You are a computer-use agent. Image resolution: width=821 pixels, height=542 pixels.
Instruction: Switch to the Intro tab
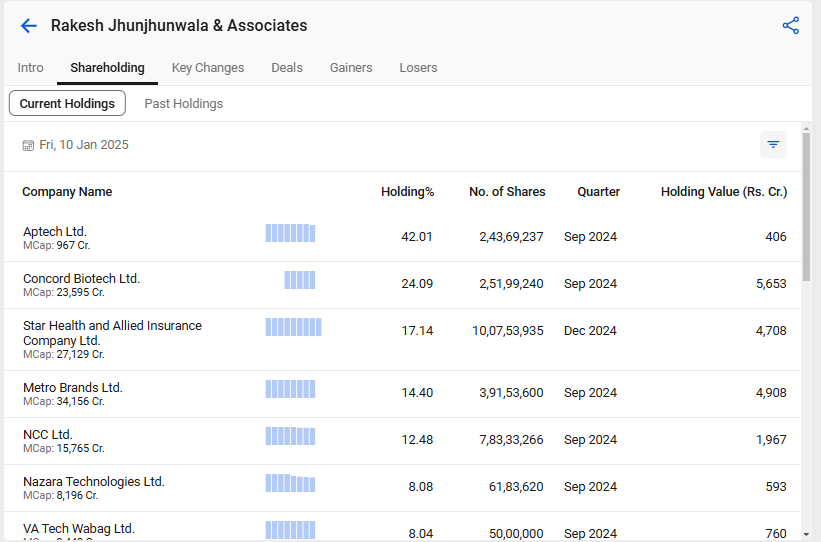click(x=30, y=68)
